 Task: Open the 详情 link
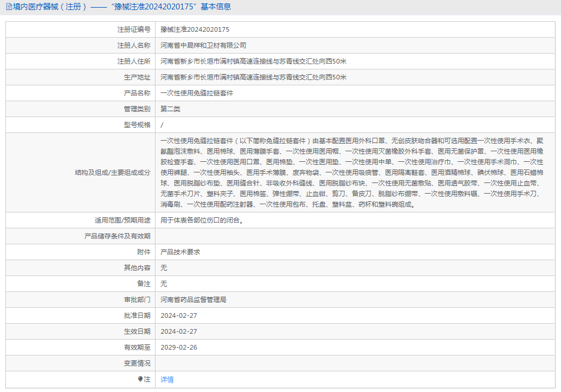point(167,380)
